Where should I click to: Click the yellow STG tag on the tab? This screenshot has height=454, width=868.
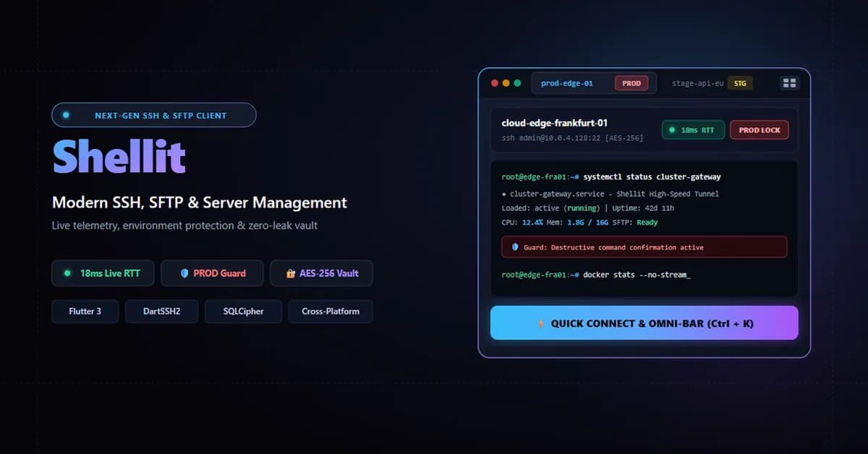pos(740,83)
